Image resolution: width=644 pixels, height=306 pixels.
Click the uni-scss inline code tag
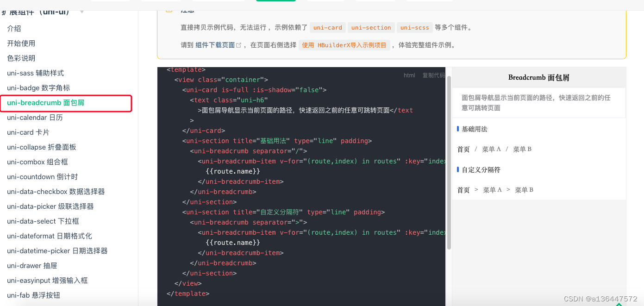pos(415,28)
